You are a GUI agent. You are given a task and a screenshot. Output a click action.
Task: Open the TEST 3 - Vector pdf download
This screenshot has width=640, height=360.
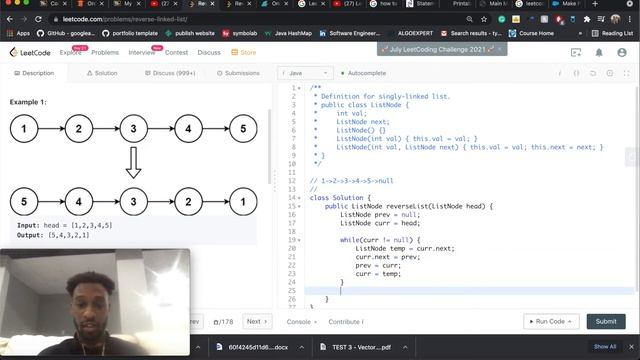pyautogui.click(x=356, y=347)
